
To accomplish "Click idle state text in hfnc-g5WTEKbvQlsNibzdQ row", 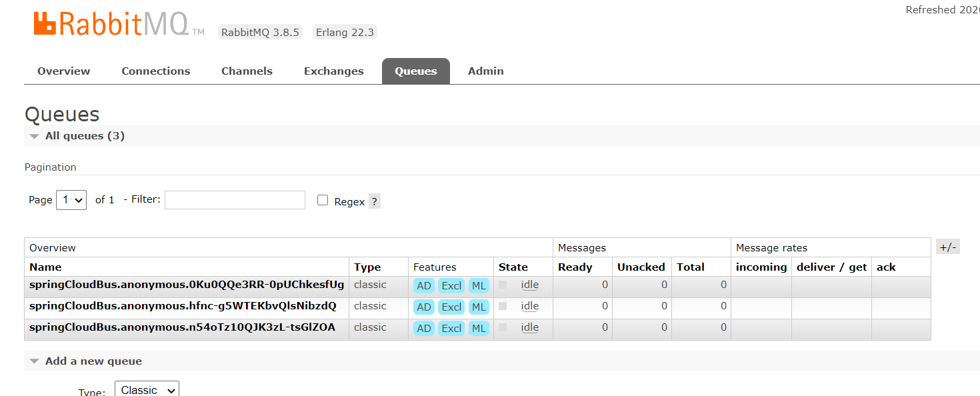I will (x=529, y=306).
